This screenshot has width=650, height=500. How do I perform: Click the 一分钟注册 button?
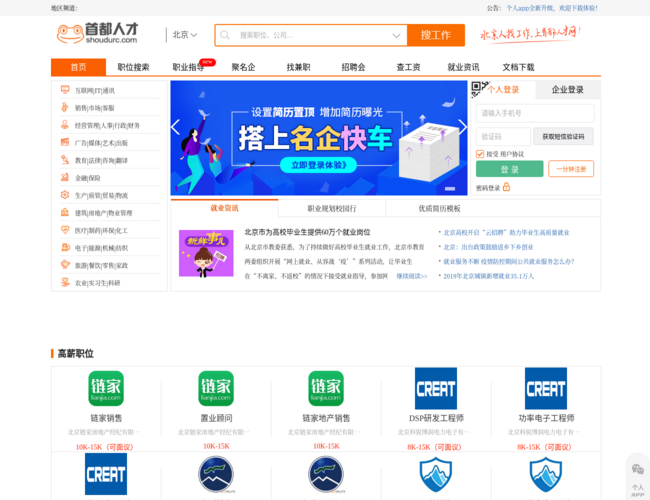point(571,169)
